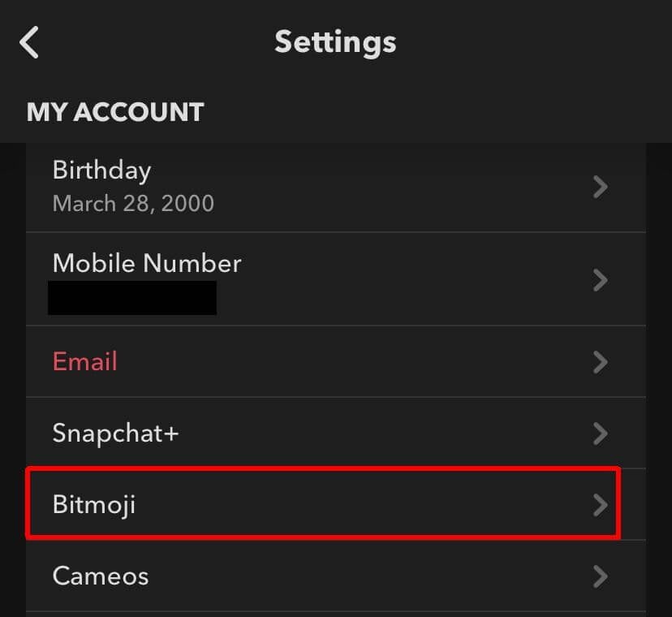Open the red Email label
Screen dimensions: 672x617
[x=85, y=361]
